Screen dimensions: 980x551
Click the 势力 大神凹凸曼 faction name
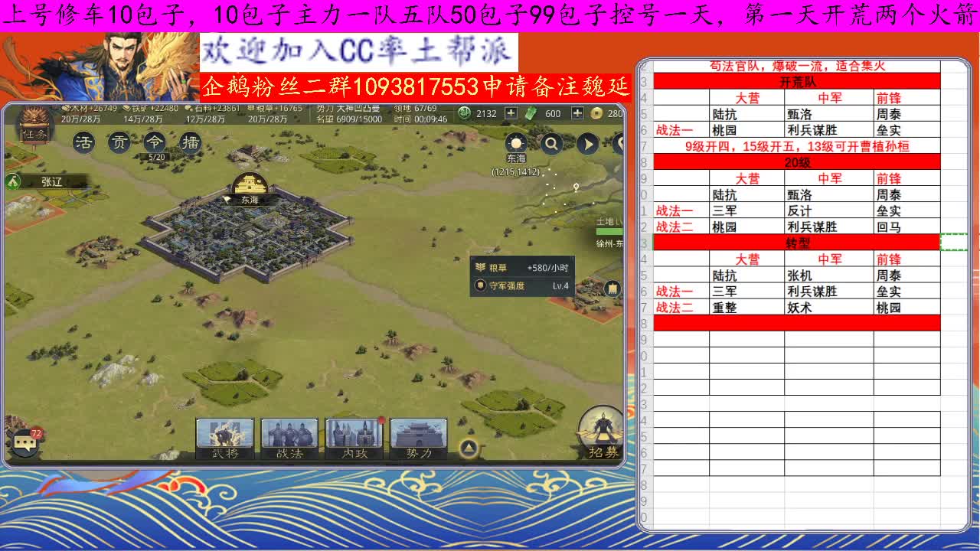pos(348,109)
